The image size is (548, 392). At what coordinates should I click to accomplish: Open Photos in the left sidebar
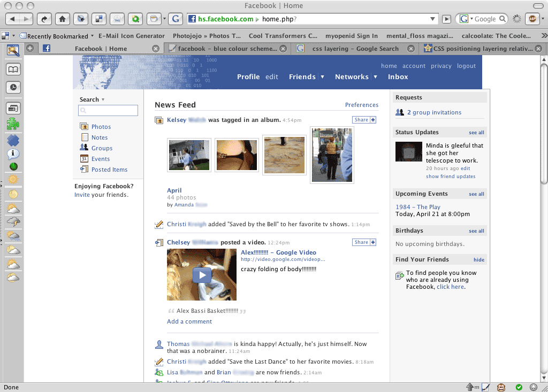click(101, 127)
